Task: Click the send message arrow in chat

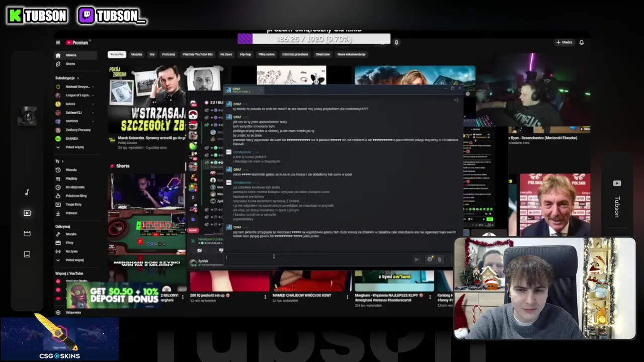Action: (x=417, y=259)
